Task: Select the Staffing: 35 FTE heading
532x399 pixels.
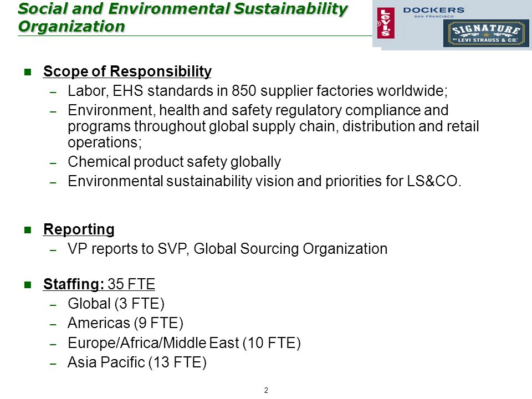Action: click(99, 284)
